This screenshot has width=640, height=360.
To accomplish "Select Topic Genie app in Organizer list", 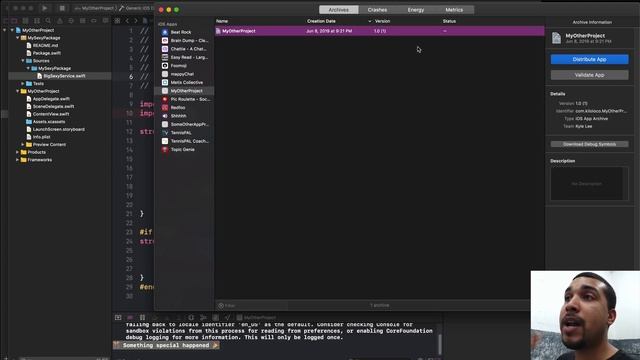I will 184,149.
